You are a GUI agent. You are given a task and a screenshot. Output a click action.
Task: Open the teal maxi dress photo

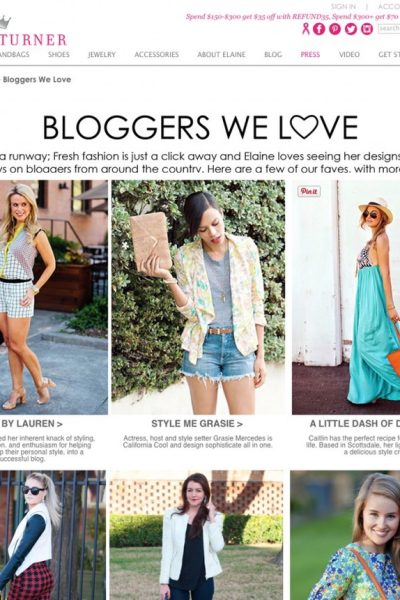pyautogui.click(x=346, y=297)
